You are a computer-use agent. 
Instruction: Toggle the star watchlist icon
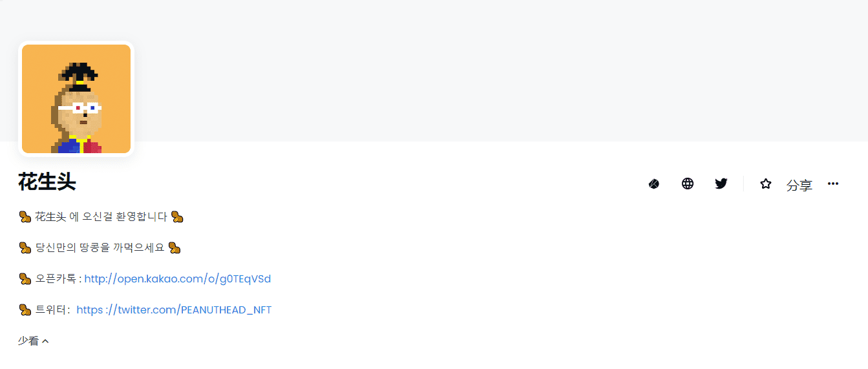[x=766, y=184]
